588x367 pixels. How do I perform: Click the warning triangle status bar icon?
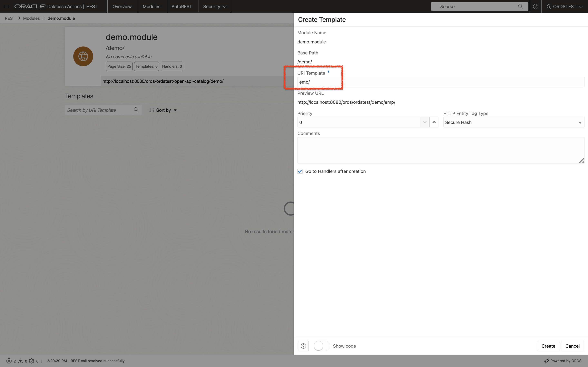coord(20,361)
